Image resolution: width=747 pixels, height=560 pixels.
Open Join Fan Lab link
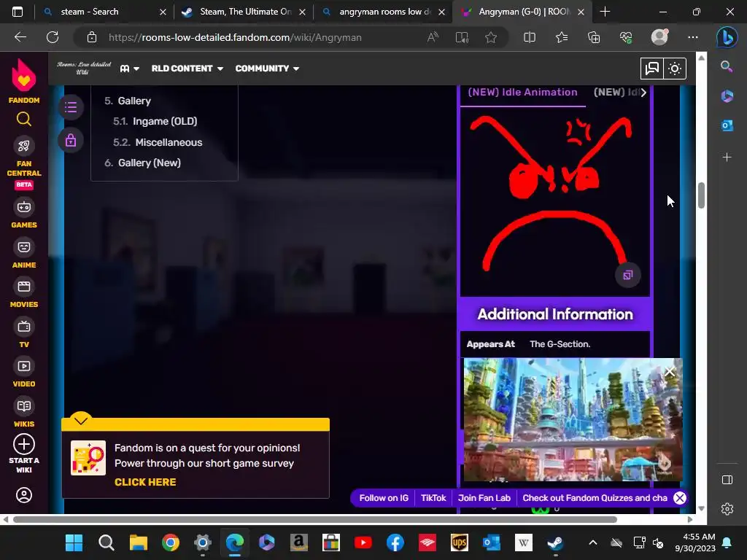[x=484, y=498]
